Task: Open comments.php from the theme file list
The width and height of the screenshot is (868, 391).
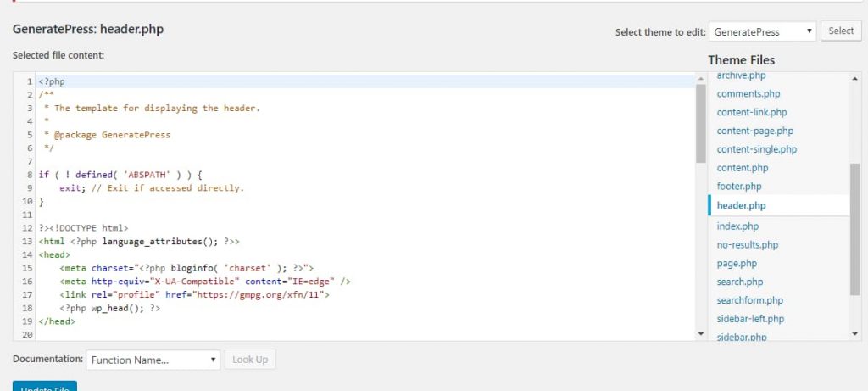Action: pos(748,94)
